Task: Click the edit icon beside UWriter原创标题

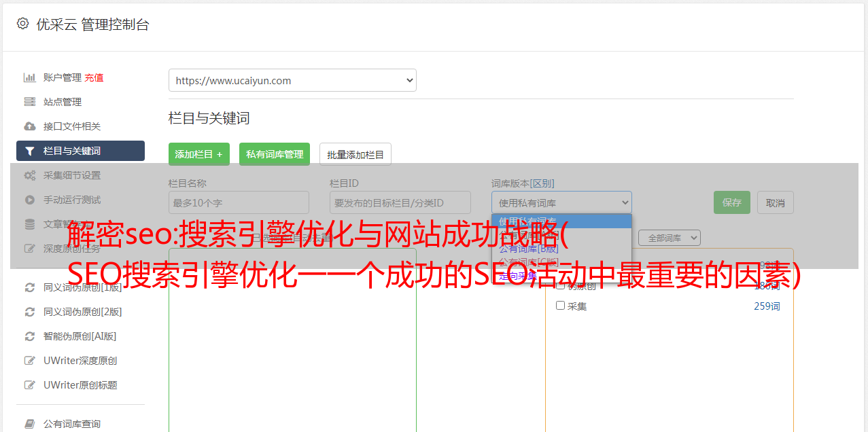Action: click(x=29, y=385)
